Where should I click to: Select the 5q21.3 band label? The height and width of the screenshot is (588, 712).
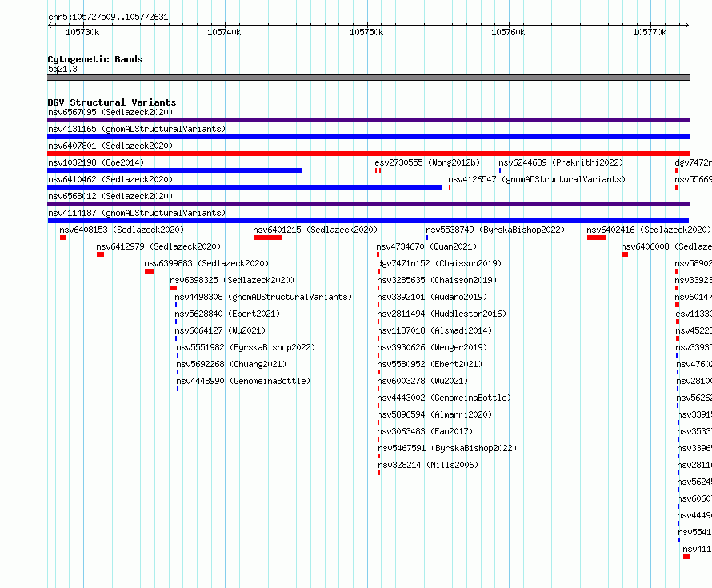tap(62, 69)
